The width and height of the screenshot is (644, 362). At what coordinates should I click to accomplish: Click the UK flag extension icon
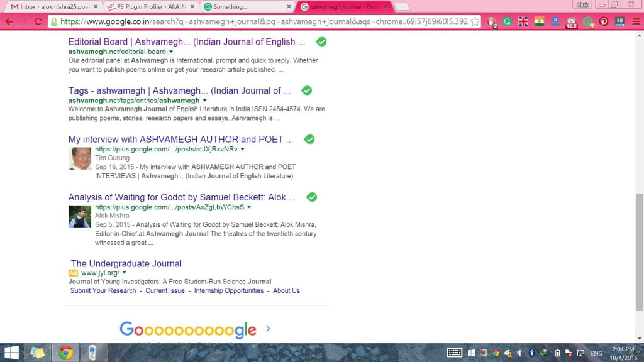coord(523,21)
